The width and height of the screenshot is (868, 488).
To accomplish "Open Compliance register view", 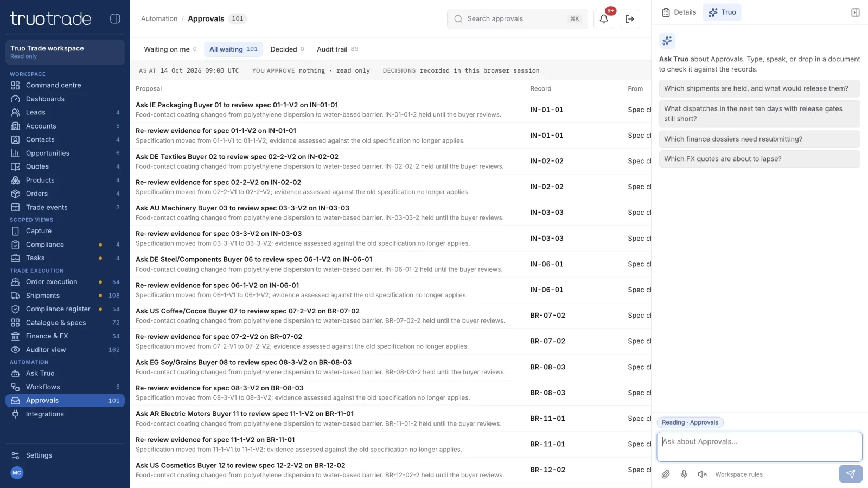I will 65,309.
